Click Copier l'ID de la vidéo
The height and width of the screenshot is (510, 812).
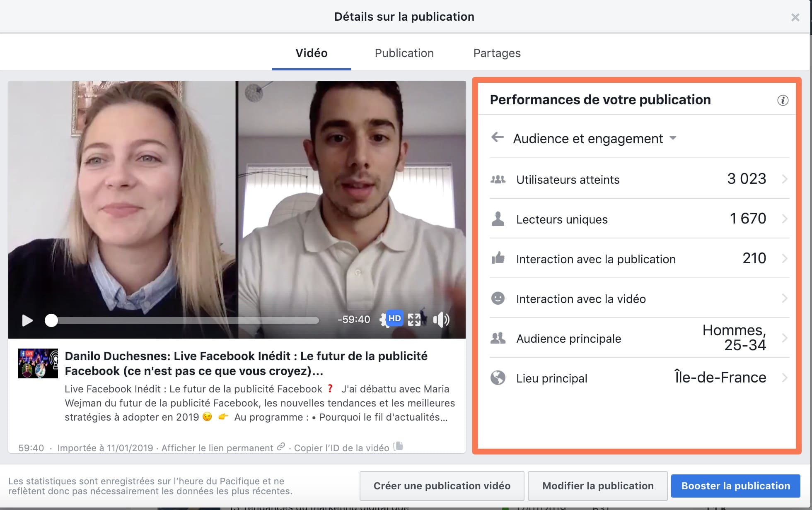tap(341, 448)
